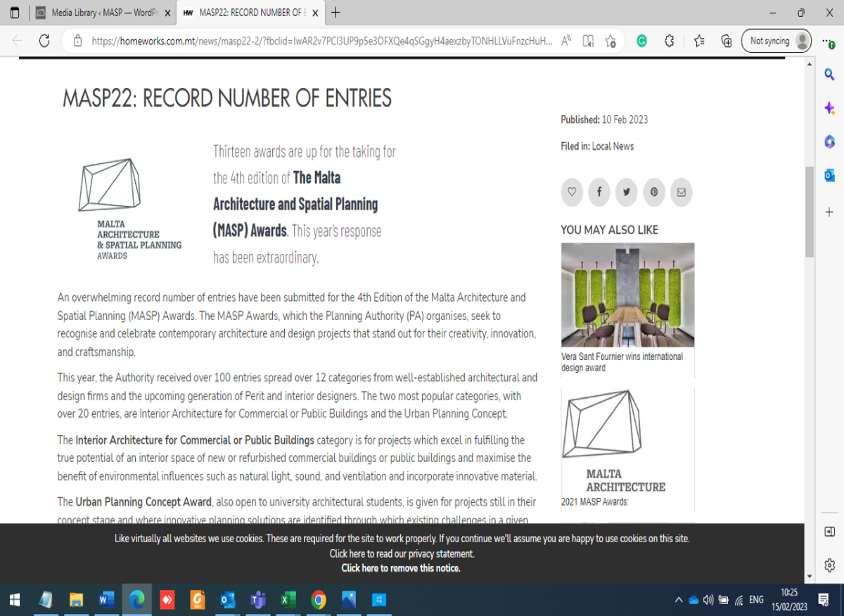This screenshot has width=844, height=616.
Task: Click the Not syncing profile button
Action: tap(776, 41)
